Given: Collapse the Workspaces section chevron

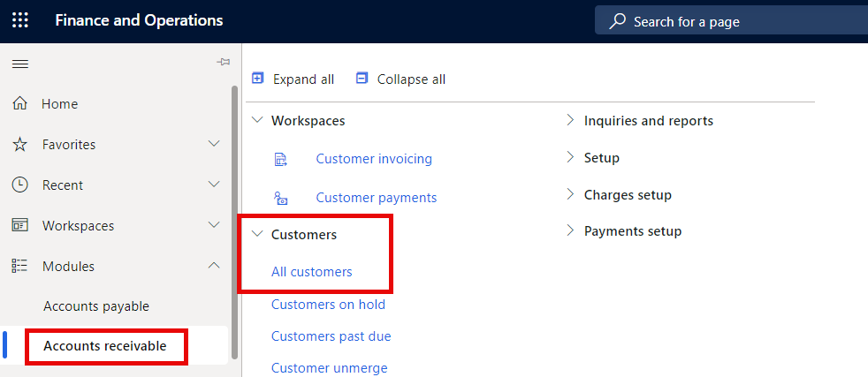Looking at the screenshot, I should tap(257, 120).
